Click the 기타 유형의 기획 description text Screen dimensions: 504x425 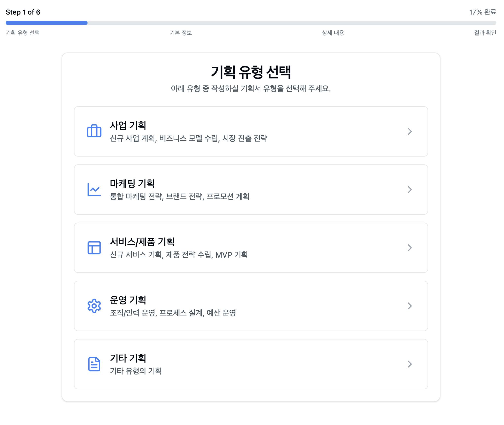(136, 371)
